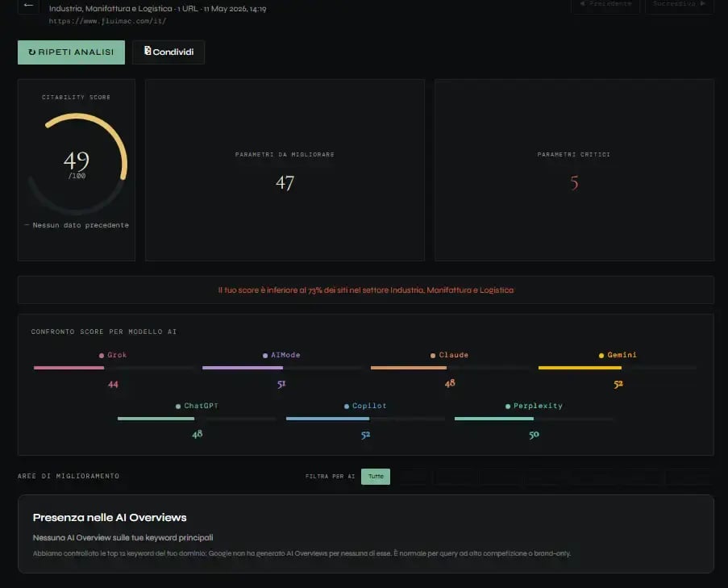Viewport: 728px width, 588px height.
Task: Click the 'Aree di Miglioramento' heading
Action: [69, 476]
